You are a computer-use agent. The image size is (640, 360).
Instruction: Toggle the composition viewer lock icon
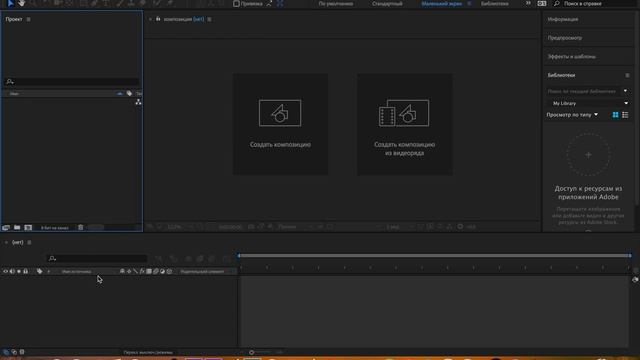[158, 19]
